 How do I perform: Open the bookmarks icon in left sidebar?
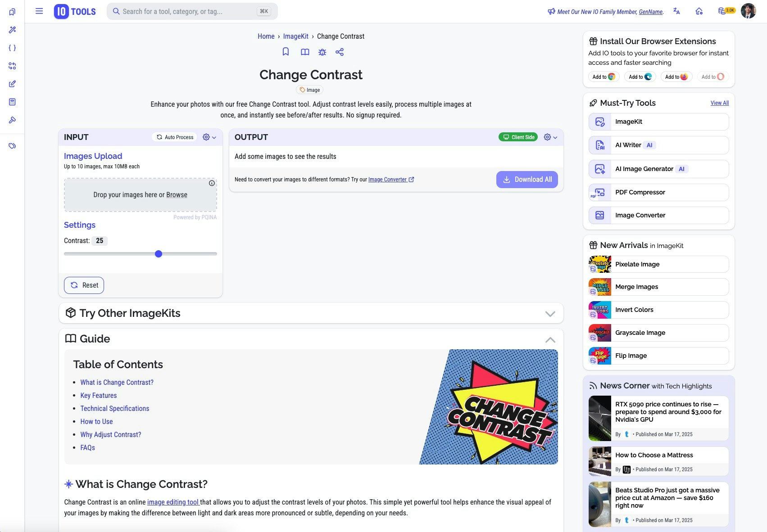[x=12, y=12]
